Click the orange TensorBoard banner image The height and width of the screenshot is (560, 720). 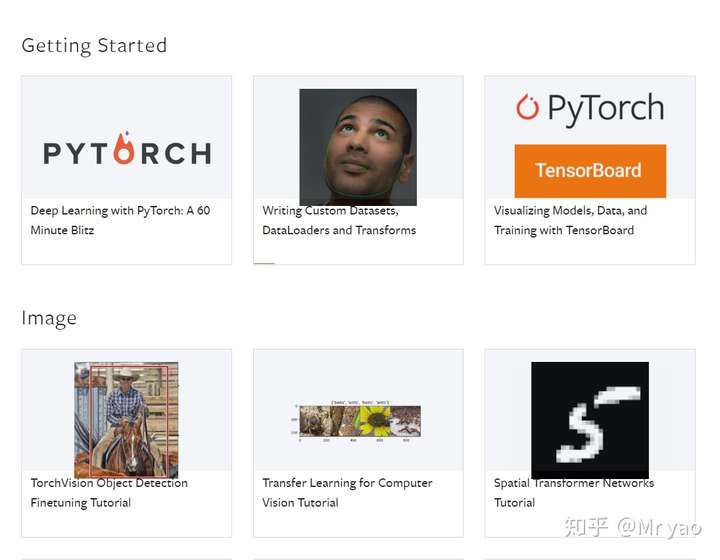click(590, 171)
